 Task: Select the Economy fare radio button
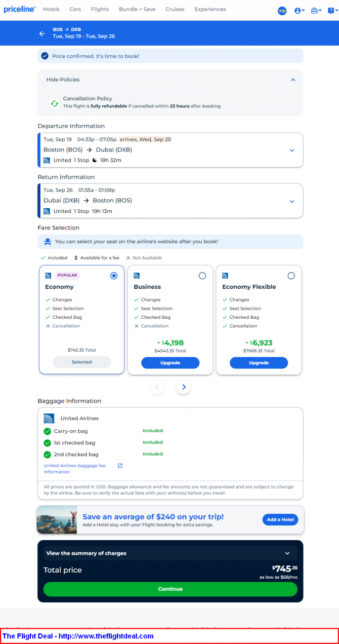click(114, 276)
